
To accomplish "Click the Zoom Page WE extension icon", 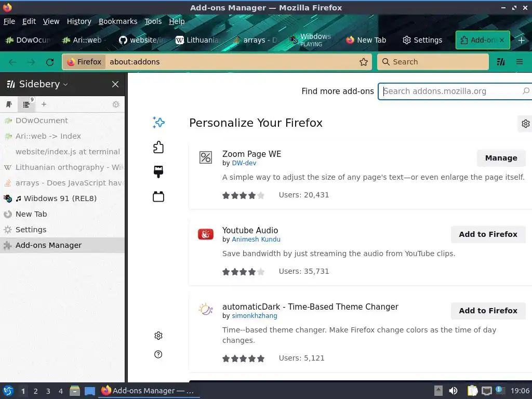I will pos(206,157).
